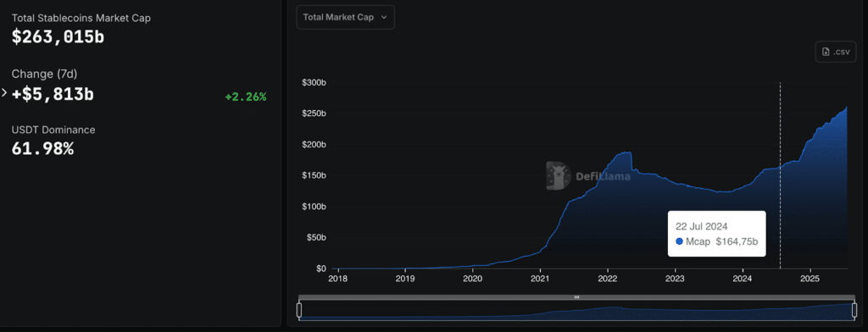Click the $200b y-axis label
The width and height of the screenshot is (868, 332).
314,145
